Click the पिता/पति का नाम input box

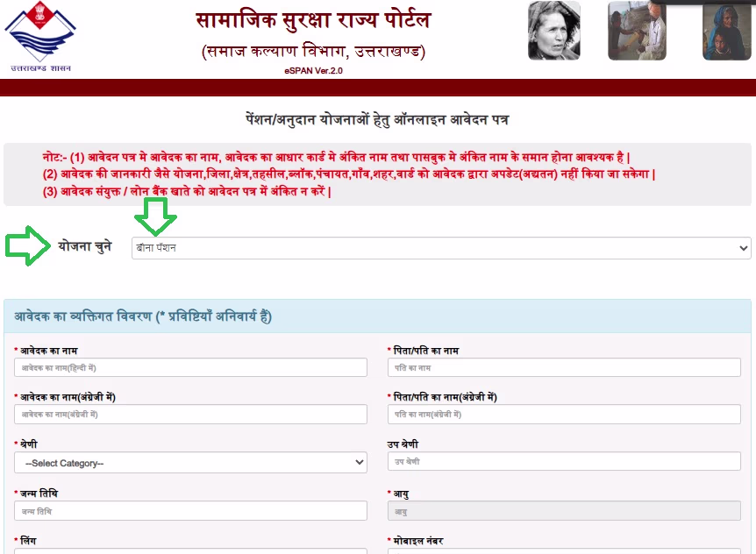pyautogui.click(x=564, y=368)
